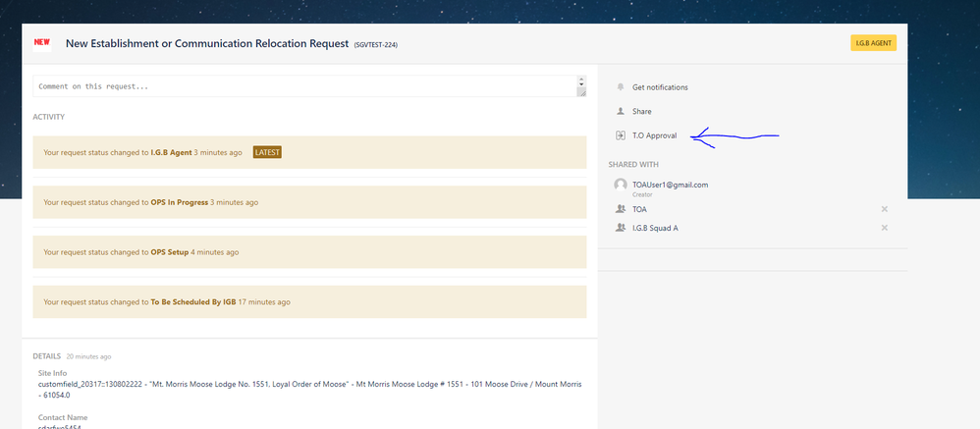
Task: Click the Site Info field label
Action: click(x=52, y=373)
